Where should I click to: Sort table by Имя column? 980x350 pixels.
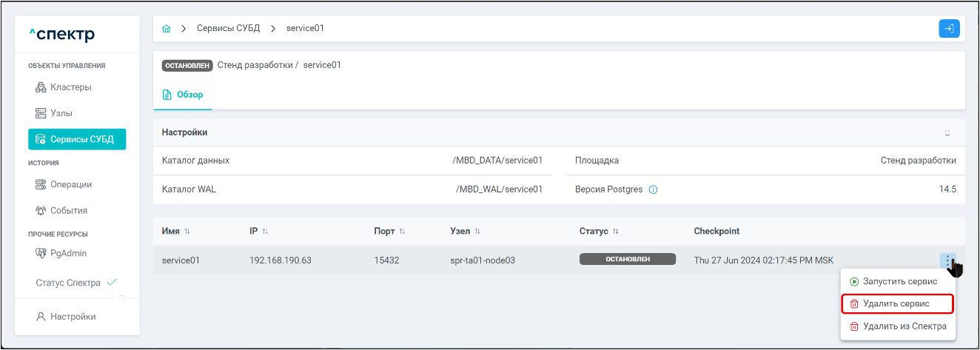[187, 232]
